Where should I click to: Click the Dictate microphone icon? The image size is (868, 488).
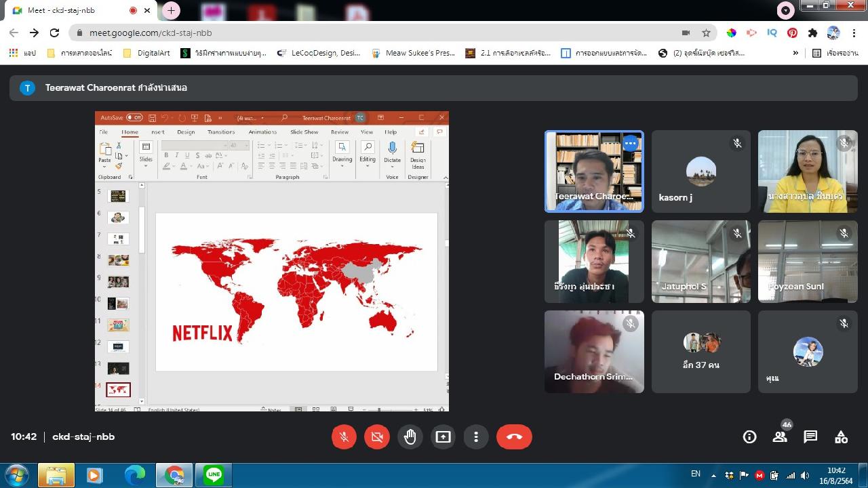coord(392,148)
